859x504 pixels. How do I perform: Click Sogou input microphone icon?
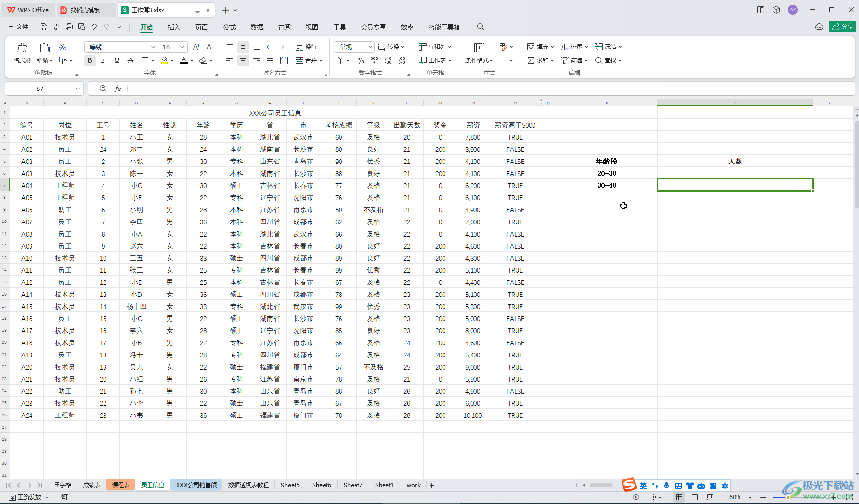click(x=666, y=486)
